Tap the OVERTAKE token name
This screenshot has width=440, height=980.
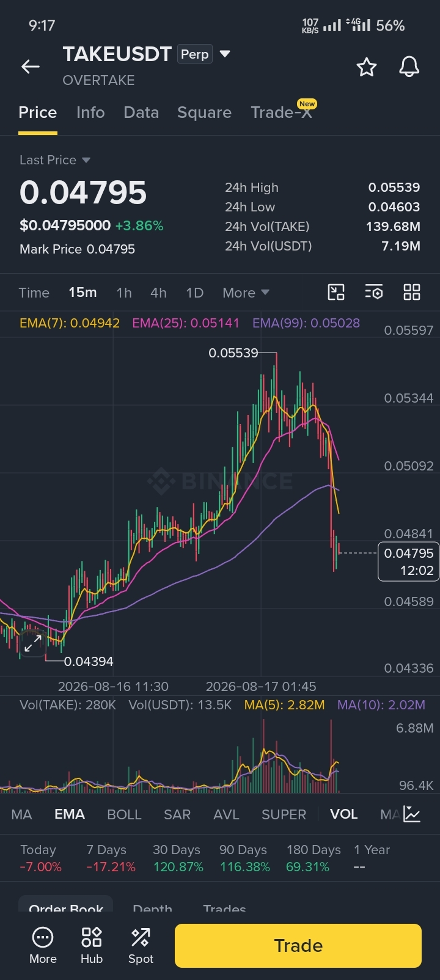click(x=98, y=80)
